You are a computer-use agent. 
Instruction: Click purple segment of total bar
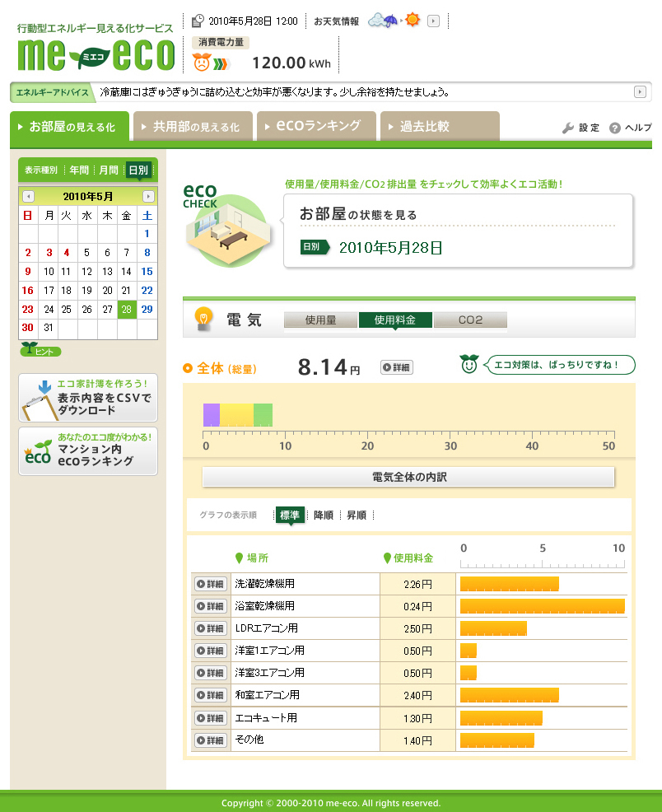click(x=212, y=415)
